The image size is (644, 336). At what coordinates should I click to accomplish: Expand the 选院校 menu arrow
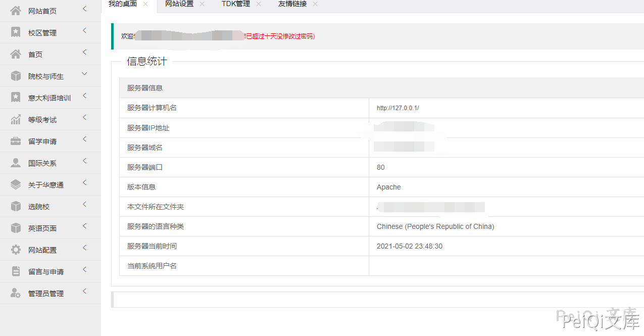coord(84,204)
